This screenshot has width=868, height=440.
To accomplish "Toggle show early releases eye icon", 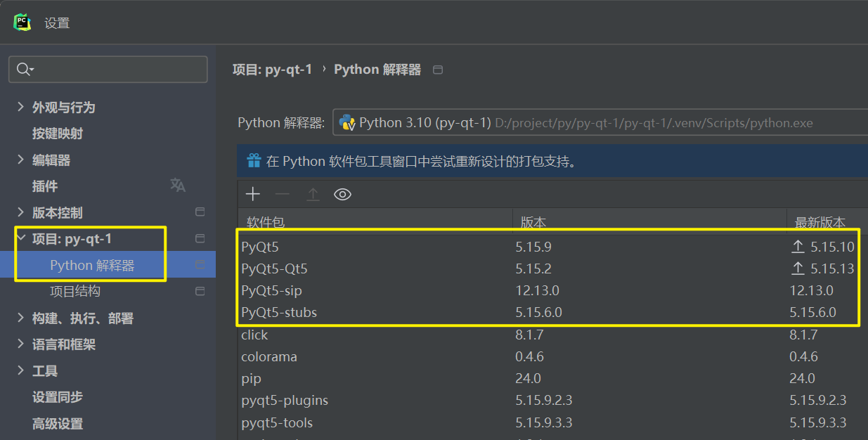I will (x=342, y=195).
